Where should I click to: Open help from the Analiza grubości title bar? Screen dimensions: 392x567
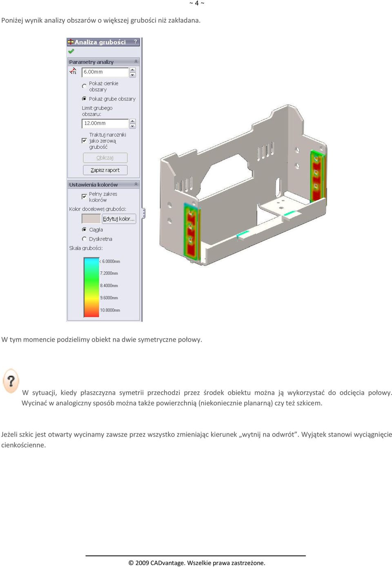(x=136, y=42)
